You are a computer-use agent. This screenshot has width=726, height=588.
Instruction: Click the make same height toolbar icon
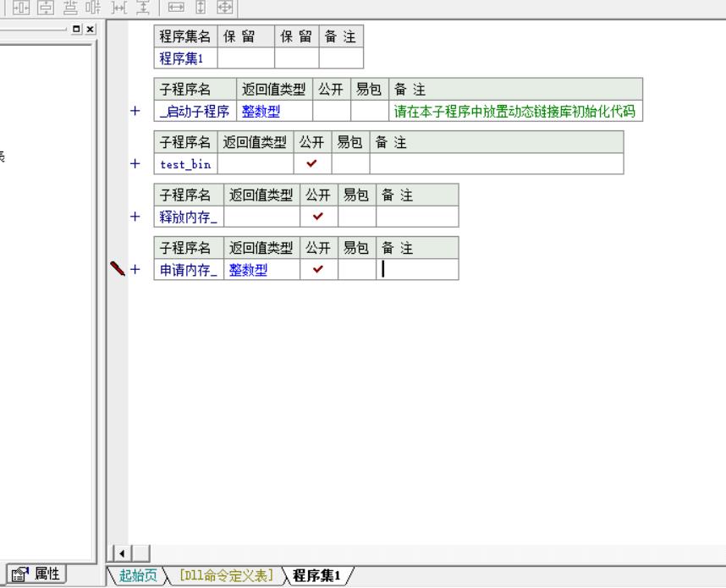(x=201, y=7)
